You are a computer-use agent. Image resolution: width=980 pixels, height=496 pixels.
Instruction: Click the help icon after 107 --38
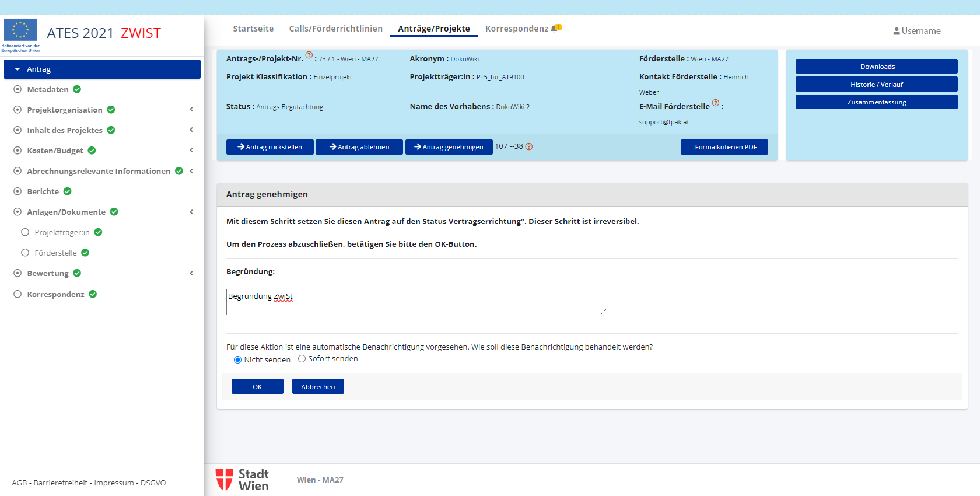(529, 147)
